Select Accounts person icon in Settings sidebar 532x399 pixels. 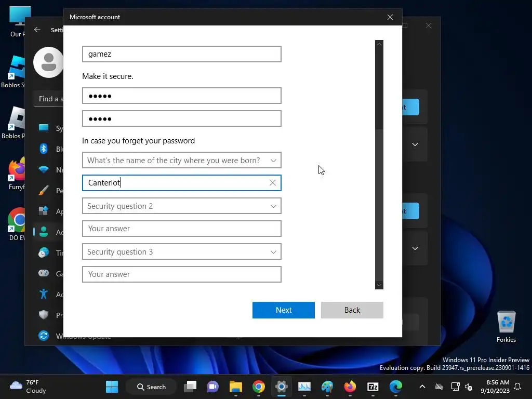[x=44, y=232]
